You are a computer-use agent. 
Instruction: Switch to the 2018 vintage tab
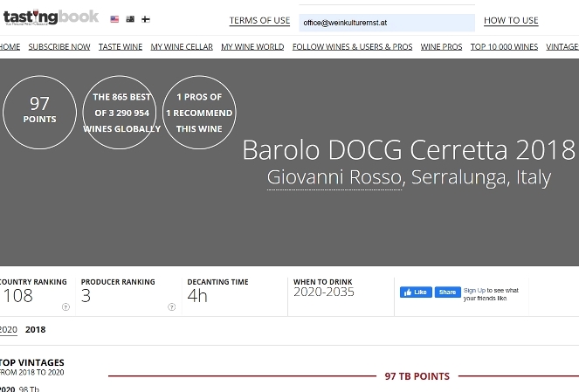pos(36,329)
